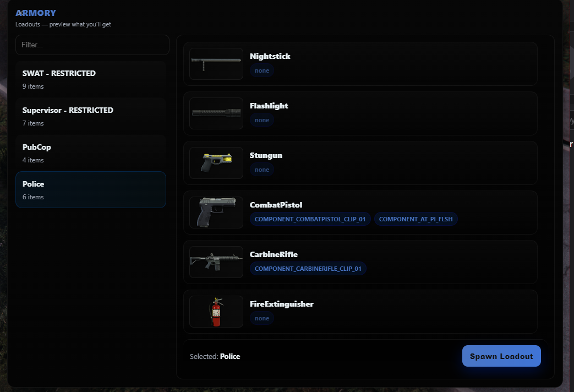The image size is (574, 392).
Task: Click the Flashlight weapon icon
Action: [216, 113]
